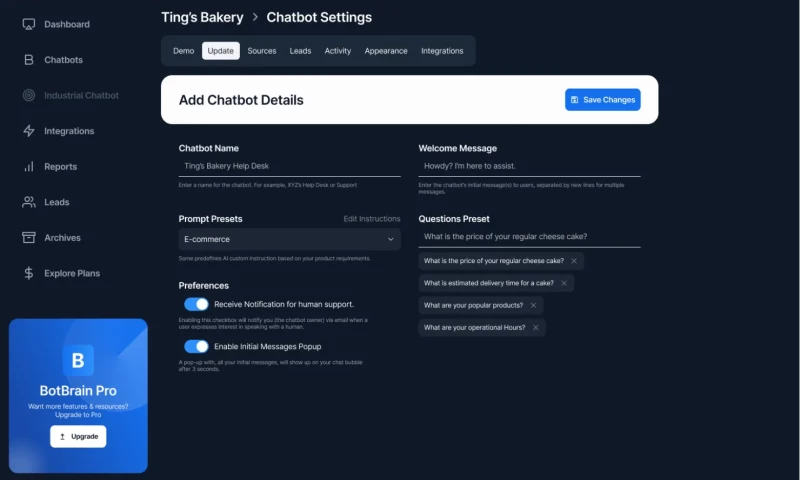Image resolution: width=800 pixels, height=480 pixels.
Task: Click the Welcome Message text field
Action: 529,166
